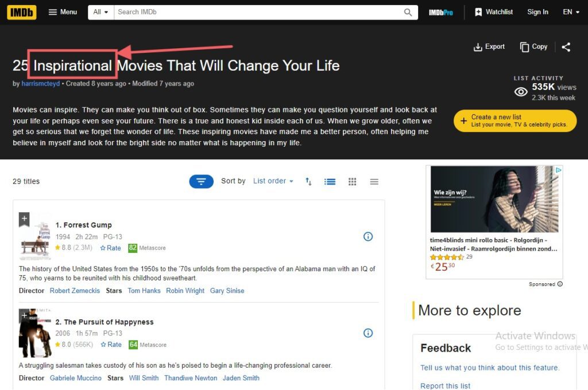
Task: Open Tom Hanks page
Action: tap(144, 291)
